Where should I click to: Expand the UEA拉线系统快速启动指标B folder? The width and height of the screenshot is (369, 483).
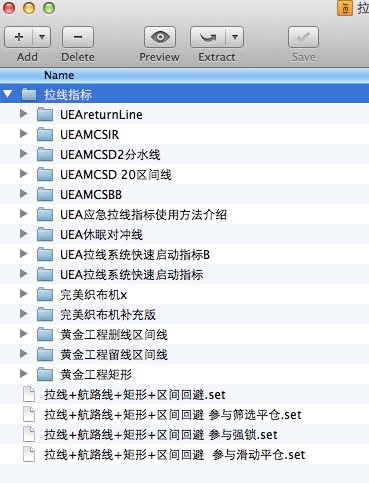(x=23, y=254)
